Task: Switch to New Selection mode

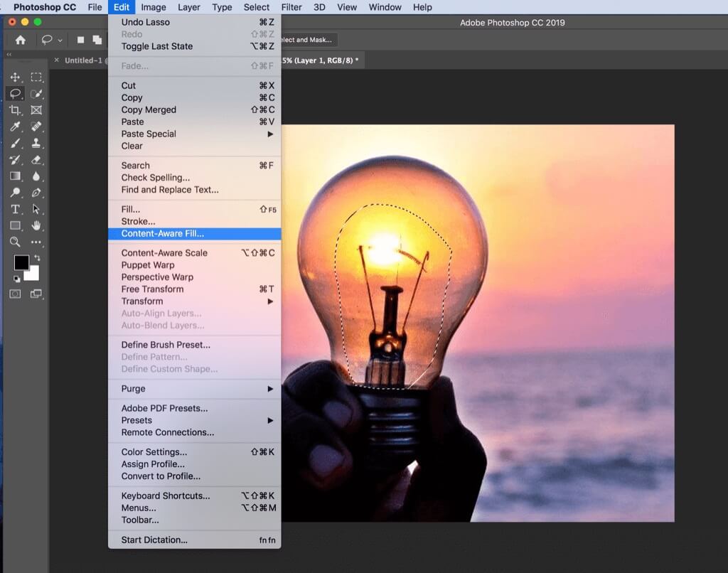Action: click(x=81, y=41)
